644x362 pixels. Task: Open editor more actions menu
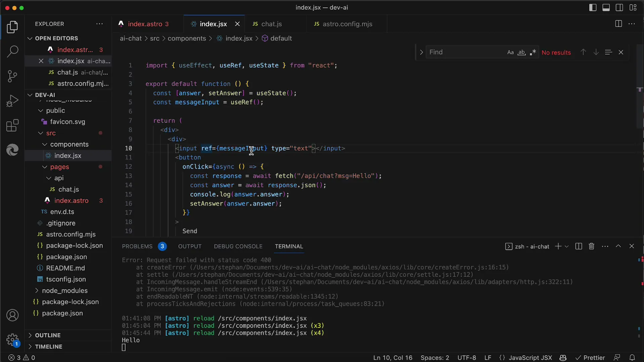coord(632,24)
